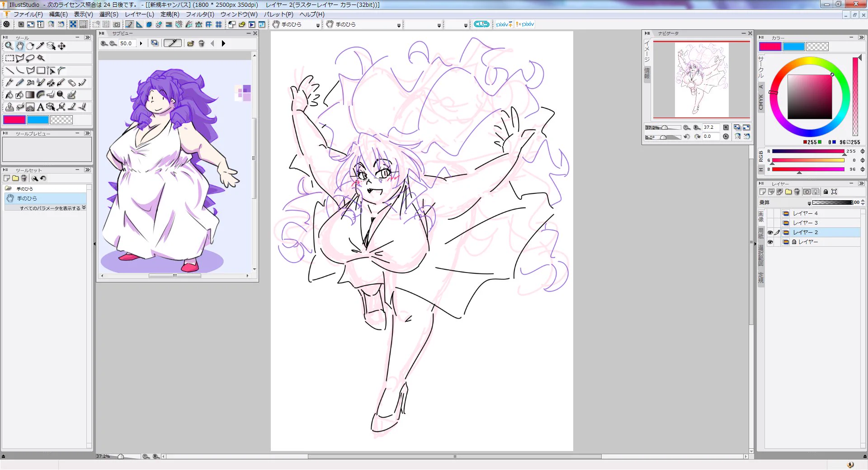This screenshot has height=470, width=868.
Task: Select the Text tool
Action: (x=40, y=107)
